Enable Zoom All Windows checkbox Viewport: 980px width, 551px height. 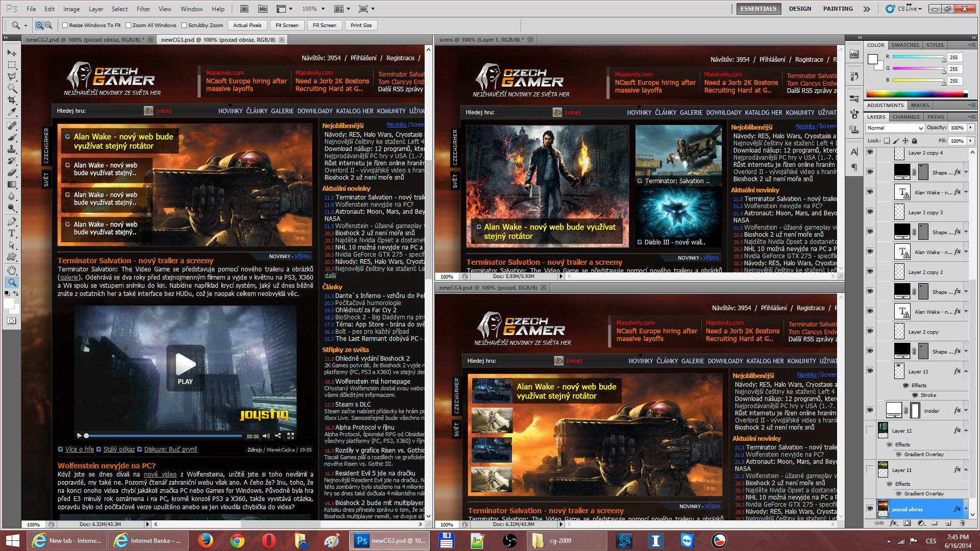129,26
